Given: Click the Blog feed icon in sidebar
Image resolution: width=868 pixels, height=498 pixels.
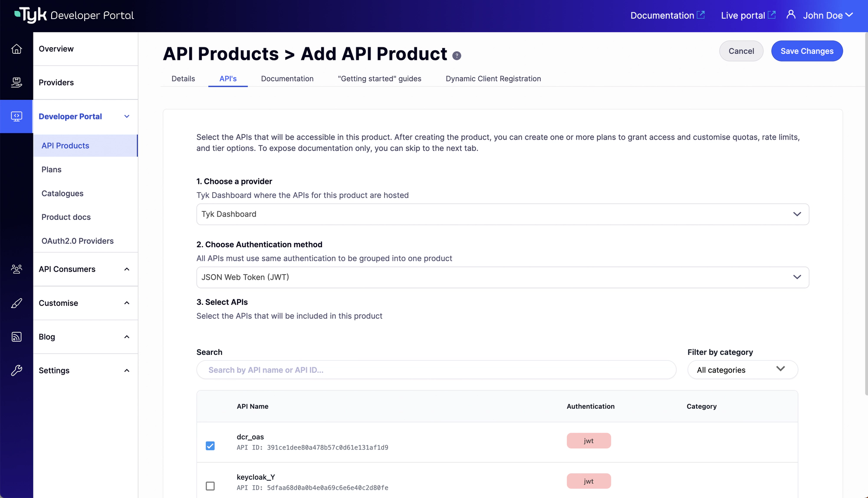Looking at the screenshot, I should (x=16, y=337).
